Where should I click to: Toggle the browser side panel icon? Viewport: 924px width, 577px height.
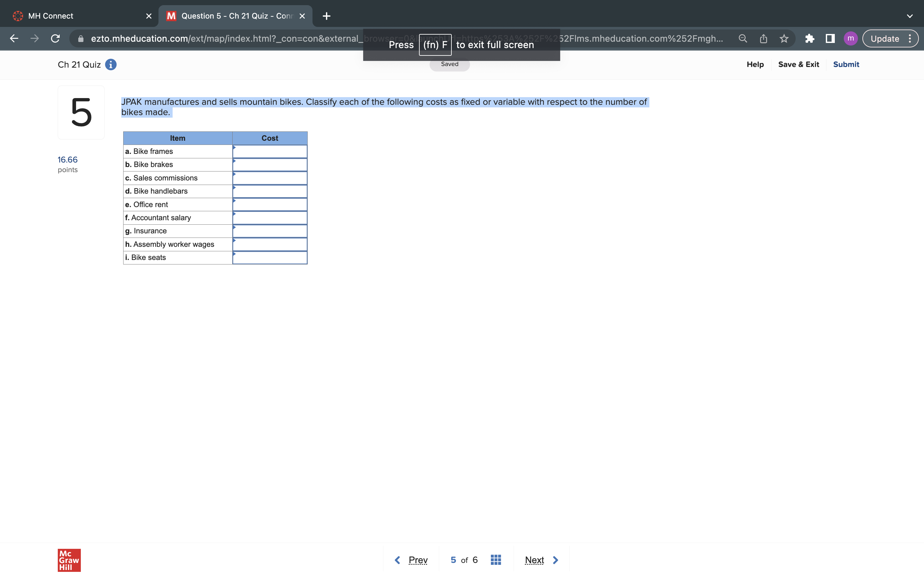pos(830,38)
